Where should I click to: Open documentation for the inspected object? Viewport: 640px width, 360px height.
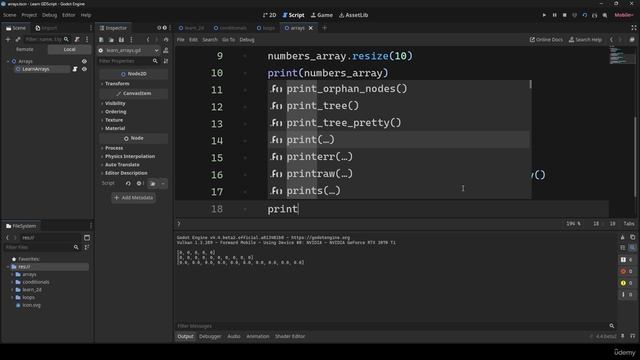166,50
